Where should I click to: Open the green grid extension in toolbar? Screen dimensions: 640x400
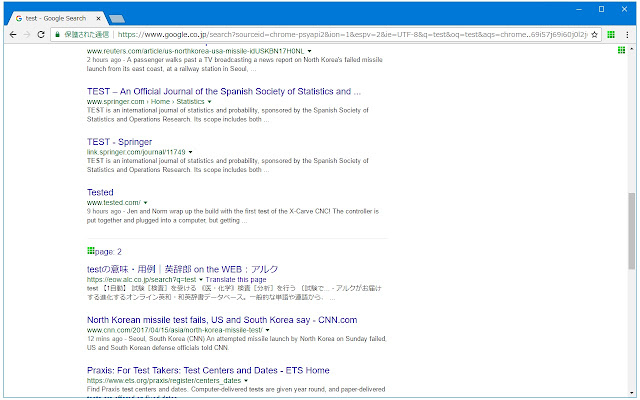(x=611, y=35)
